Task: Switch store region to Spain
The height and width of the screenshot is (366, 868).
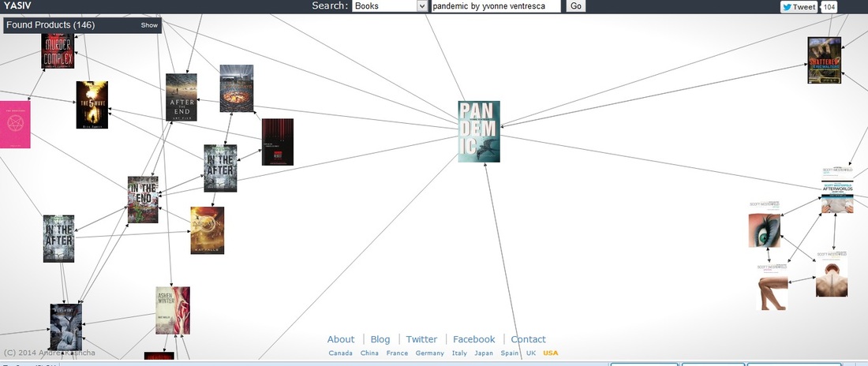Action: [510, 353]
